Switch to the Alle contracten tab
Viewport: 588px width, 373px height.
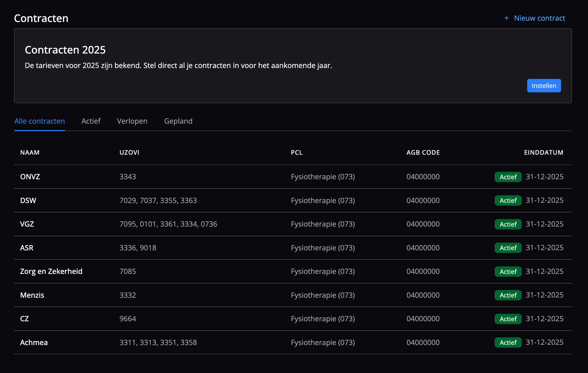pyautogui.click(x=40, y=121)
